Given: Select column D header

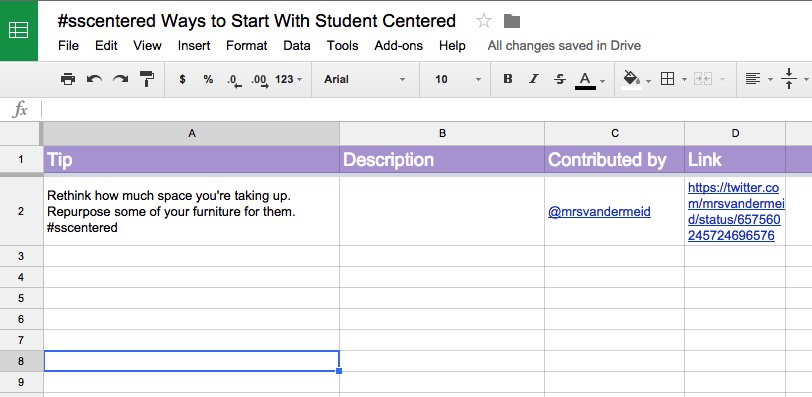Looking at the screenshot, I should point(735,134).
